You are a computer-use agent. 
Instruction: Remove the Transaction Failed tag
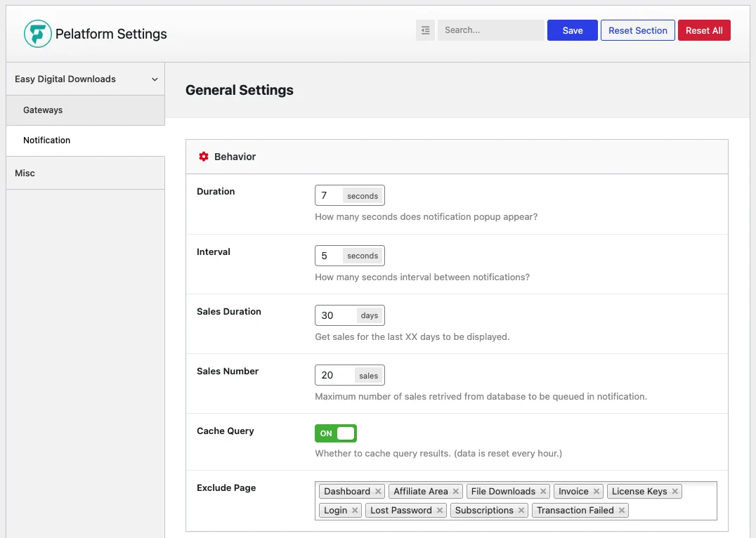(622, 510)
